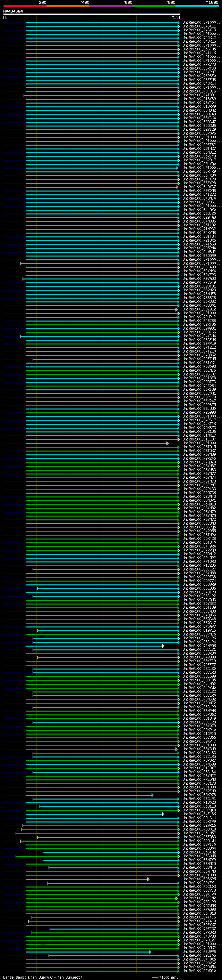The width and height of the screenshot is (222, 980).
Task: Select the AV434664 query label
Action: pyautogui.click(x=13, y=11)
